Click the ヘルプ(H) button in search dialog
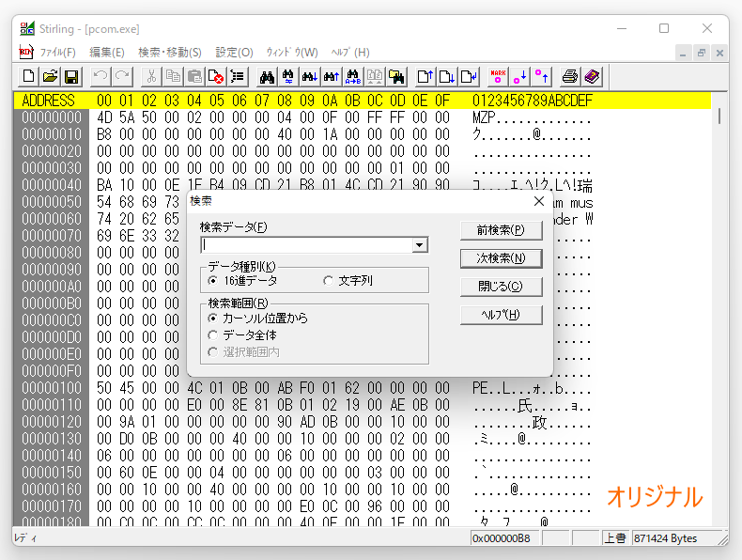742x560 pixels. pyautogui.click(x=502, y=315)
